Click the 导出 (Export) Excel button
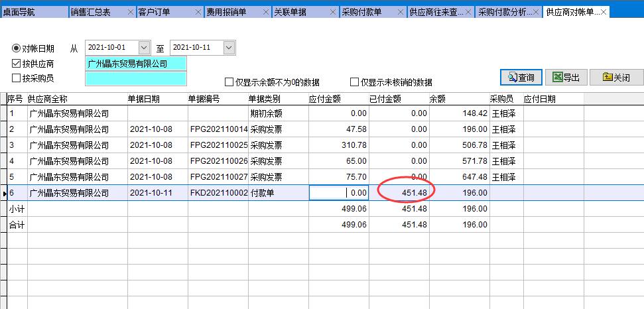The image size is (644, 309). pyautogui.click(x=566, y=78)
